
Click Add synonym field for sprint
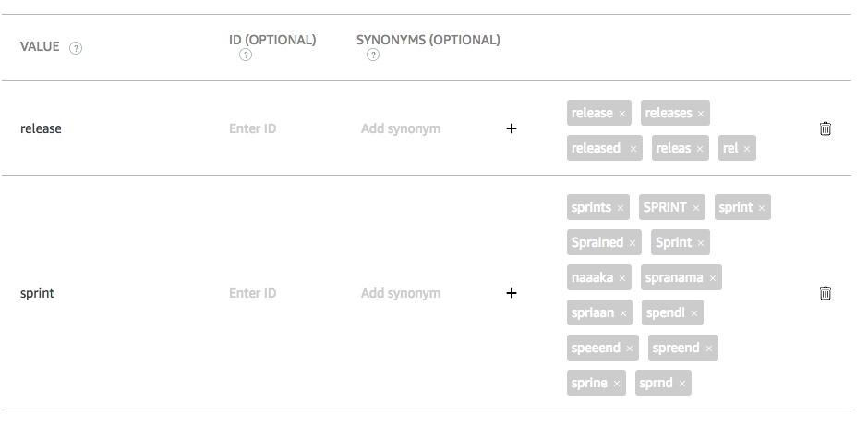point(401,293)
